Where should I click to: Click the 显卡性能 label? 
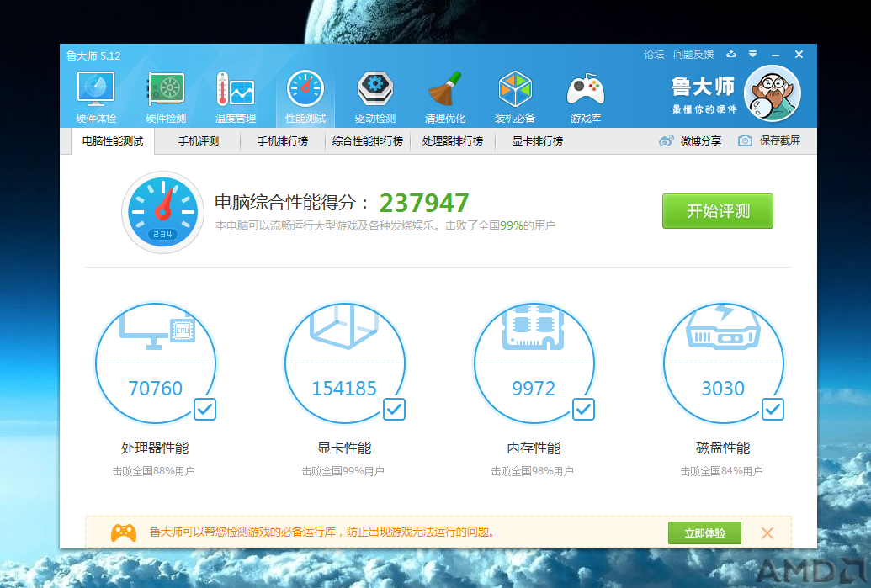coord(344,448)
